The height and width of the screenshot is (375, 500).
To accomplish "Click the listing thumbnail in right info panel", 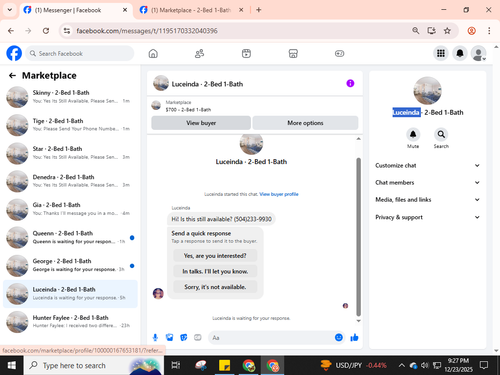I will [x=427, y=91].
